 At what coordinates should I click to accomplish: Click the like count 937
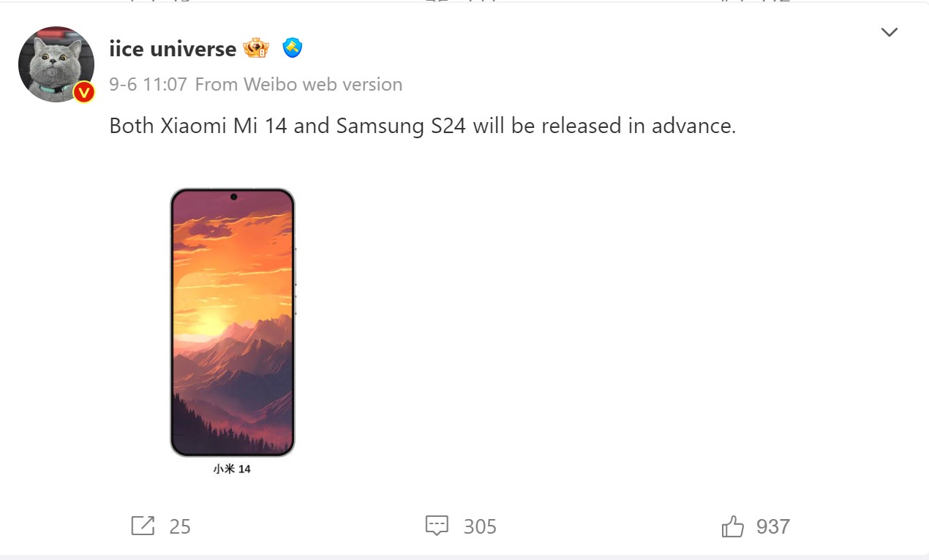point(773,526)
